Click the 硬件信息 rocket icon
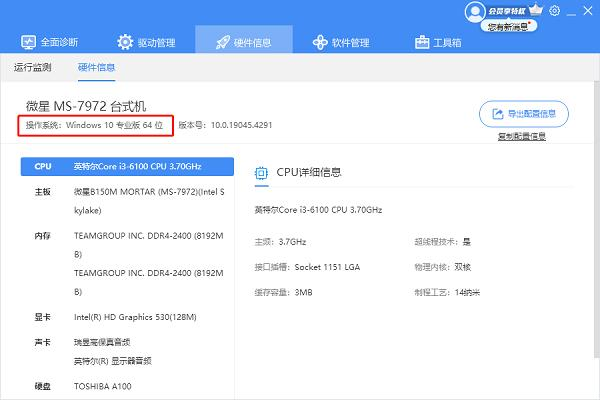Screen dimensions: 600x400 (x=223, y=42)
